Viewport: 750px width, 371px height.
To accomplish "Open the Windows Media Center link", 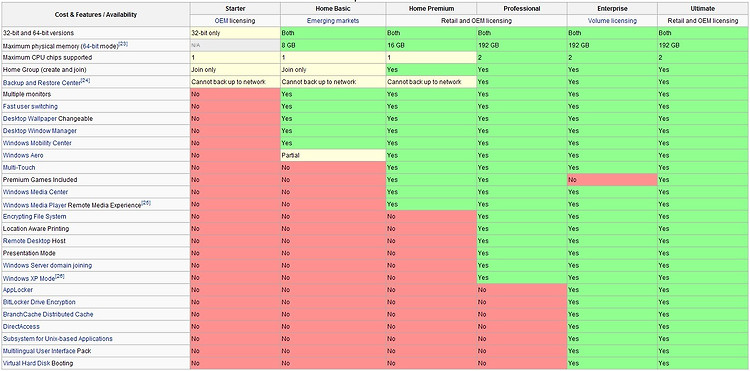I will [x=35, y=192].
